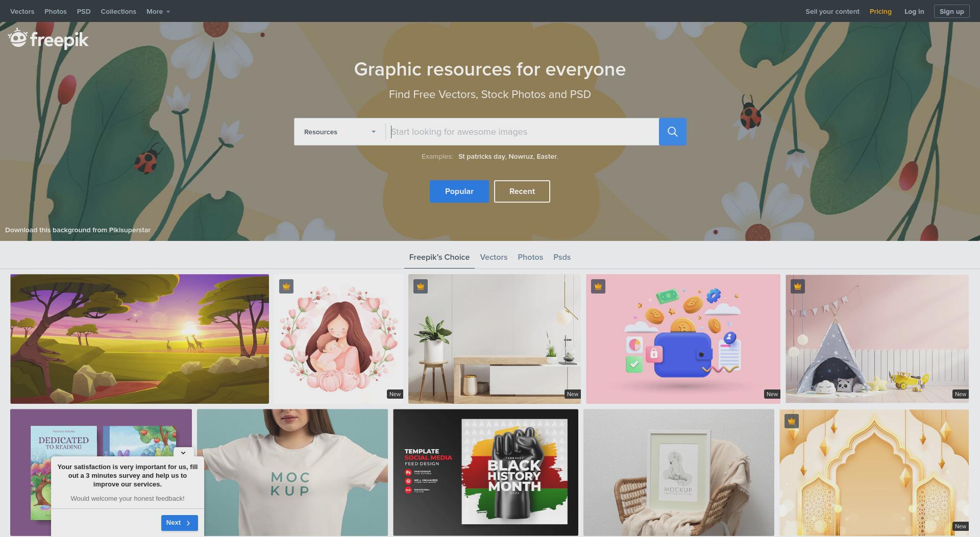The width and height of the screenshot is (980, 537).
Task: Open the mother and baby illustration thumbnail
Action: 338,339
